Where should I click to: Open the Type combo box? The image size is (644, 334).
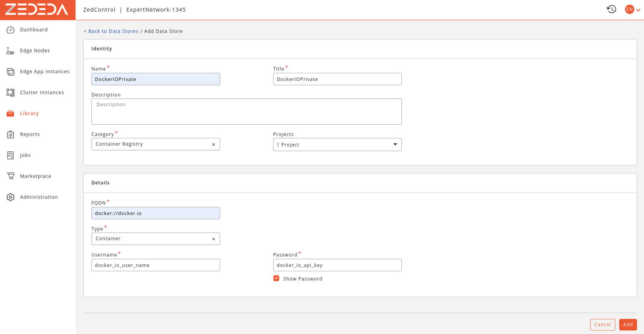click(155, 239)
